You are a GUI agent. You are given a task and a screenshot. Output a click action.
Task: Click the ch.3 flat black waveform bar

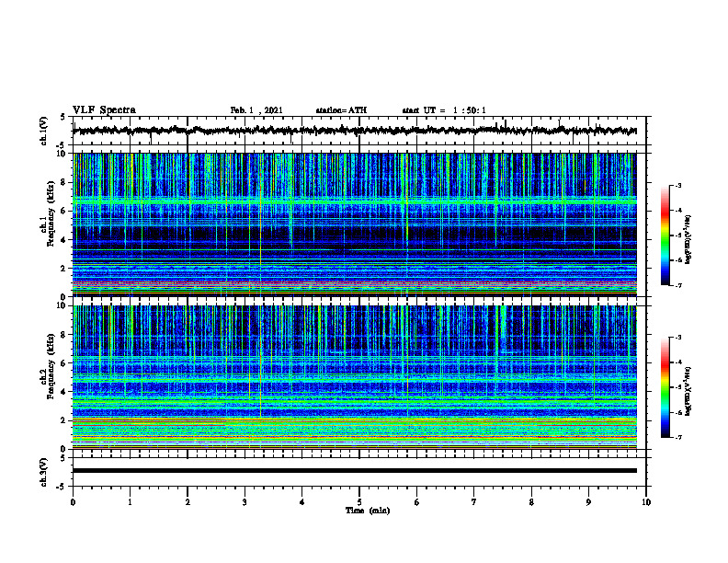tap(354, 471)
